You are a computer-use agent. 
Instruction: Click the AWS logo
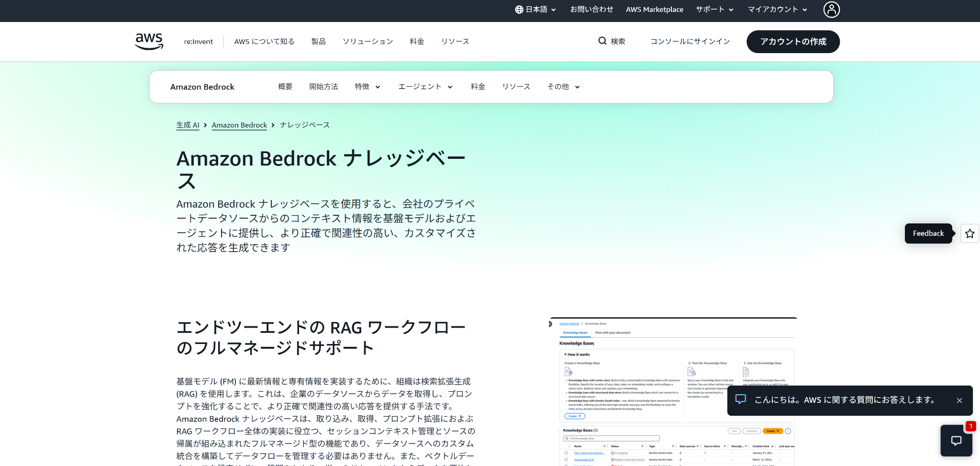click(149, 42)
